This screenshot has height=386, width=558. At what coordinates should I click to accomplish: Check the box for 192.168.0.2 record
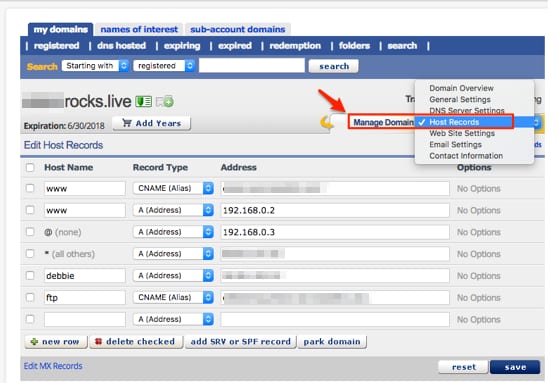pos(30,210)
